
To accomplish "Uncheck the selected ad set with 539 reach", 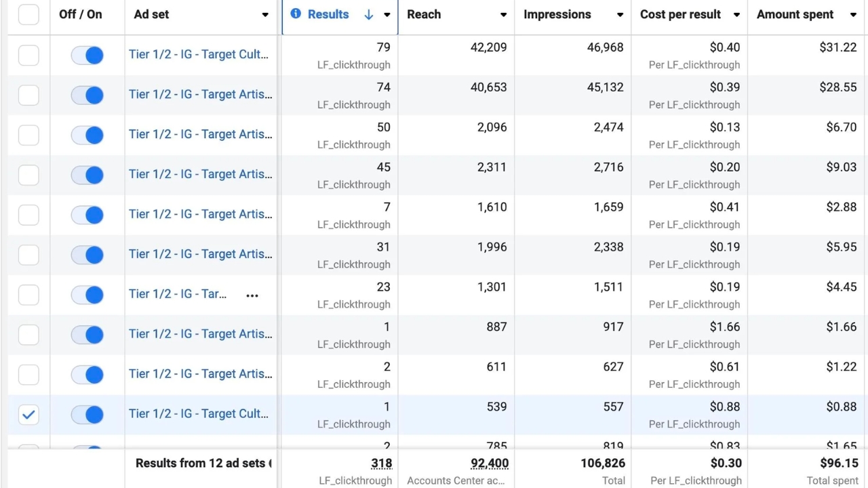I will tap(28, 415).
